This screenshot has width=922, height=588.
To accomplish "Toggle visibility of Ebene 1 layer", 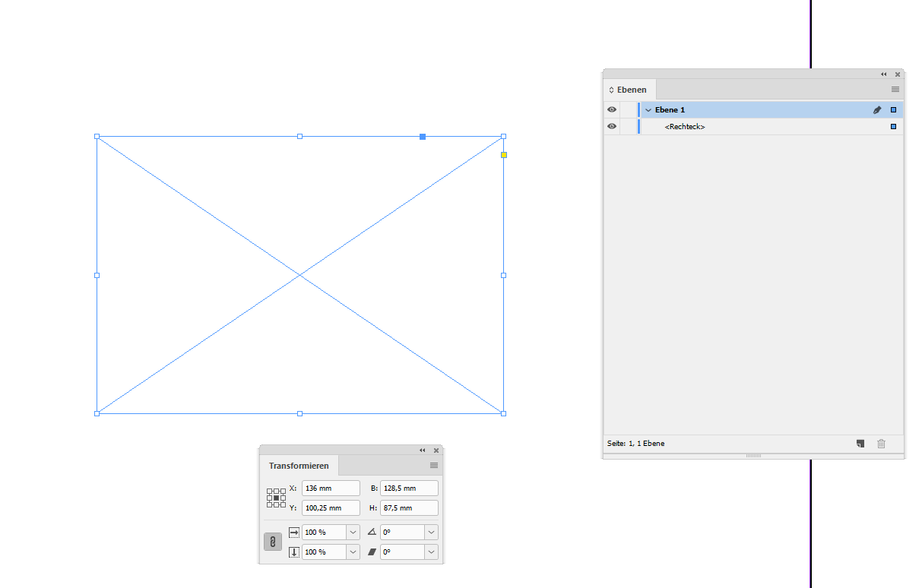I will coord(612,109).
